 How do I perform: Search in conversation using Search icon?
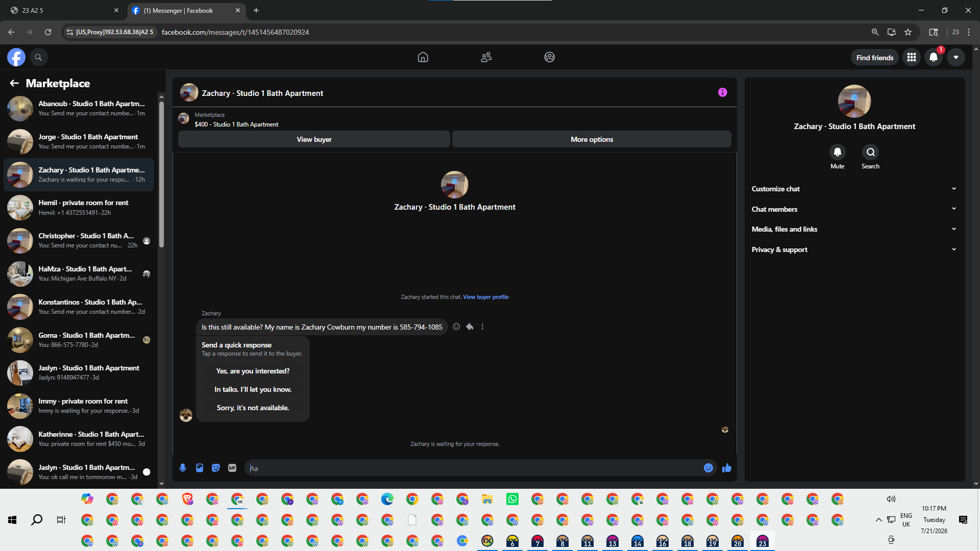(x=871, y=152)
